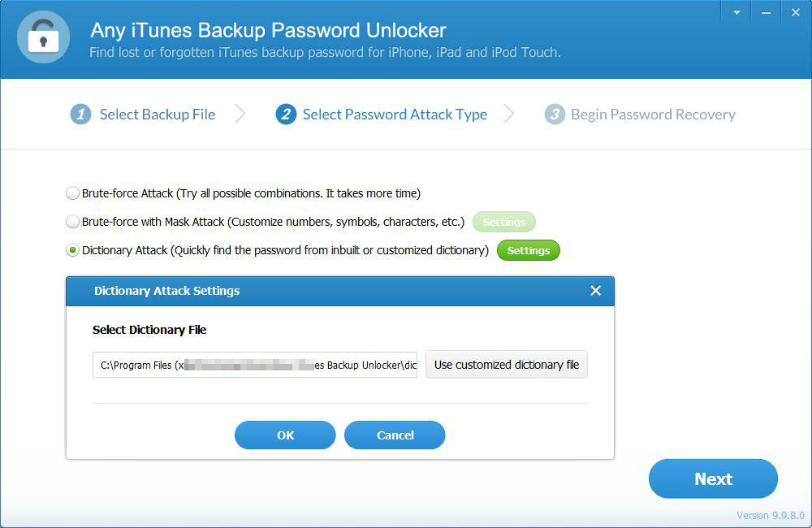812x528 pixels.
Task: Confirm dictionary settings with OK
Action: [285, 435]
